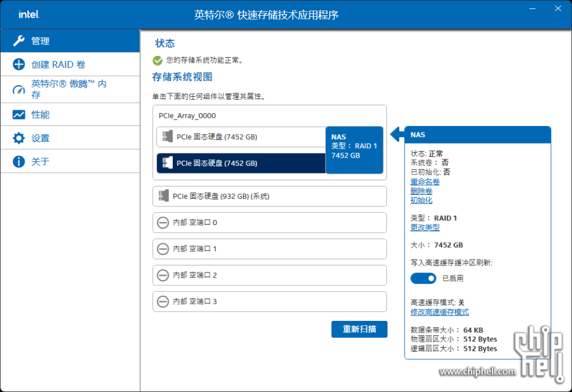
Task: Toggle the write cache buffer flush switch
Action: coord(423,278)
